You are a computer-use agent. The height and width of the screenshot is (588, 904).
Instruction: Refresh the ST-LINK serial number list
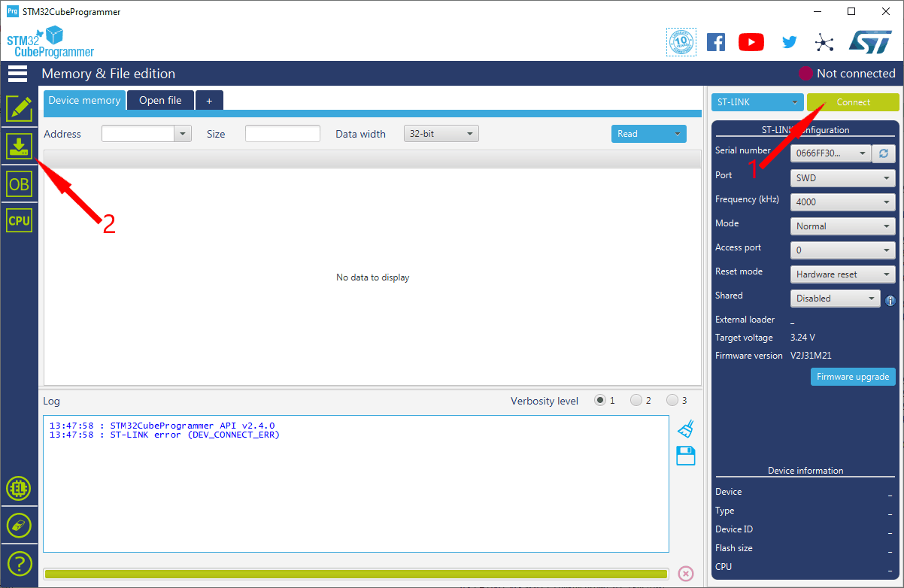[884, 153]
